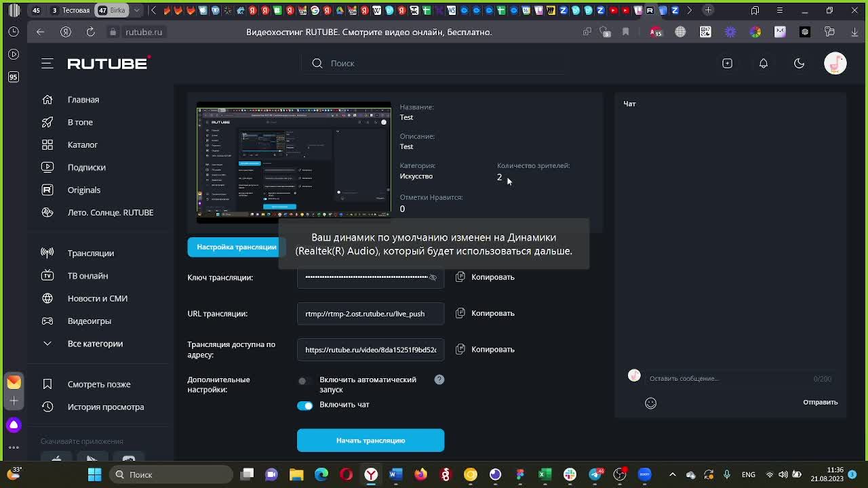Open the user profile avatar
Image resolution: width=868 pixels, height=488 pixels.
[835, 63]
